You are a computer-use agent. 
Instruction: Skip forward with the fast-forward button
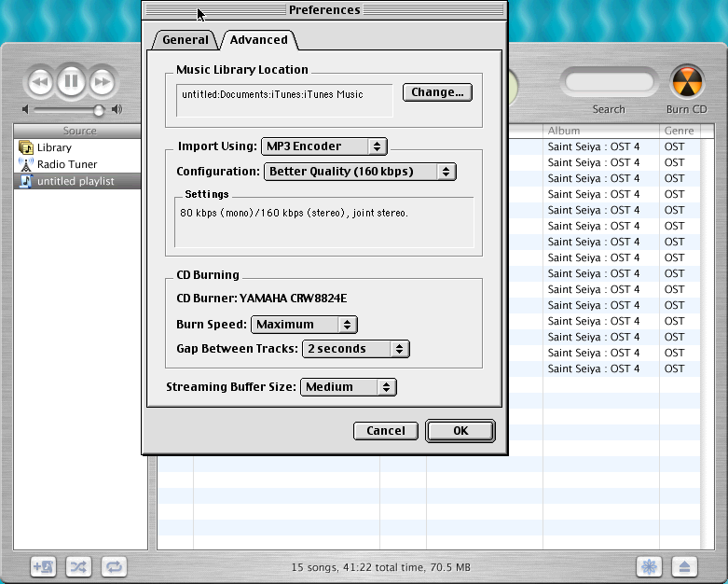tap(102, 82)
